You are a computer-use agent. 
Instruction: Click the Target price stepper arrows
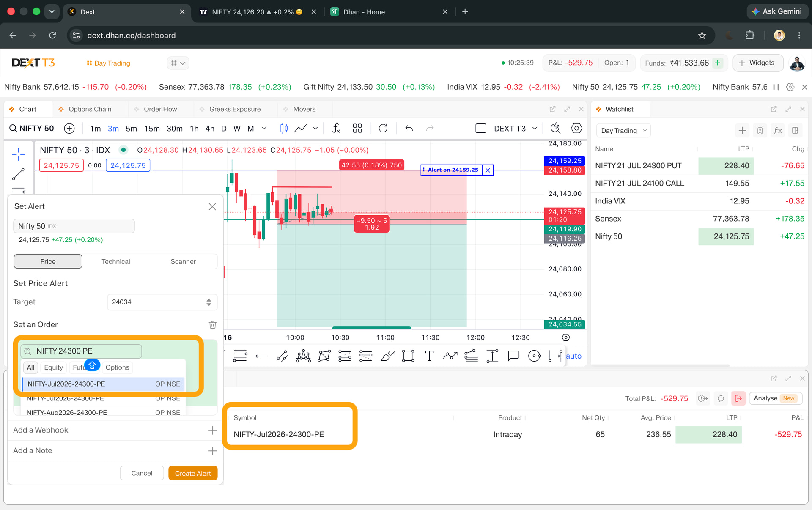(208, 302)
